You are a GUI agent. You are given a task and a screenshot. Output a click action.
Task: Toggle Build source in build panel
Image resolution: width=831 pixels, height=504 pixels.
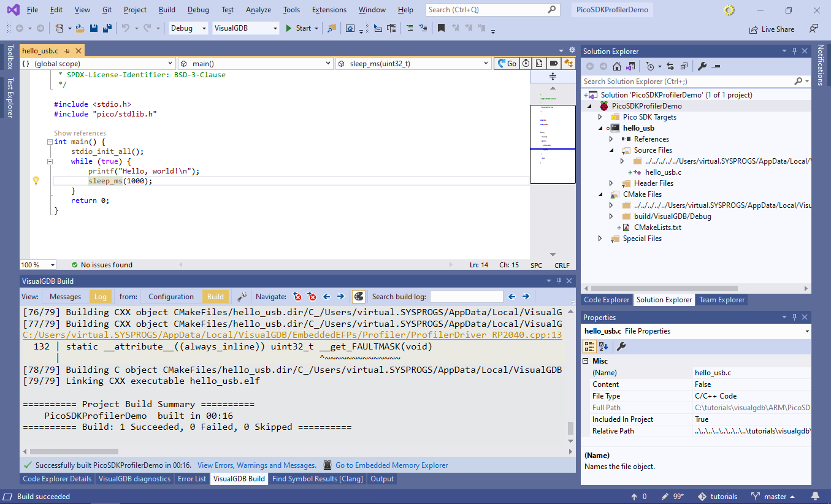pyautogui.click(x=215, y=297)
